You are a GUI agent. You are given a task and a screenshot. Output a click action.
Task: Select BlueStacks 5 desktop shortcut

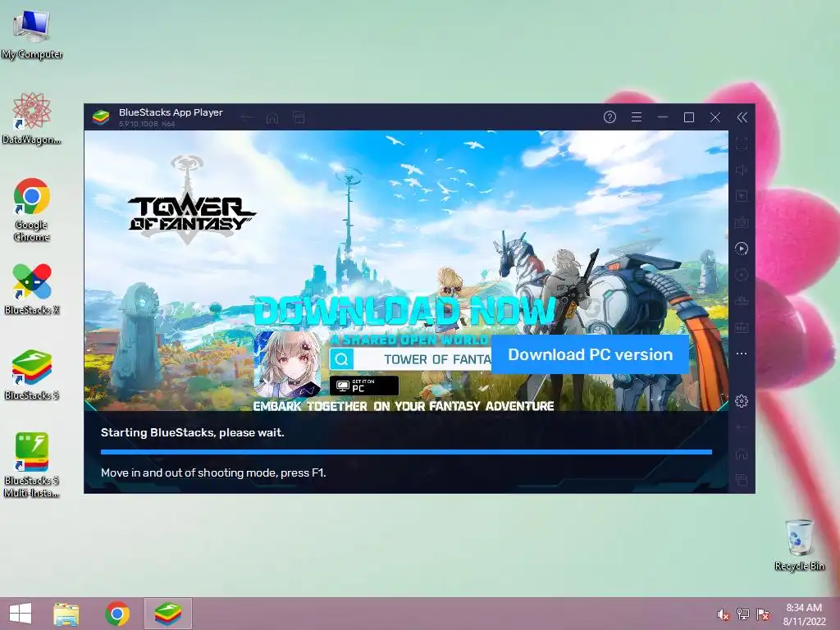pyautogui.click(x=32, y=375)
